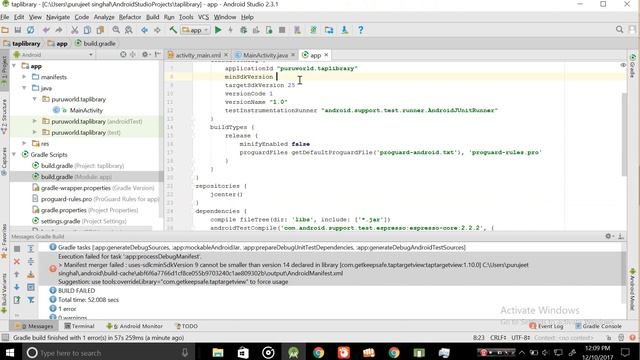Click the Search Everywhere magnifier icon

tap(619, 29)
